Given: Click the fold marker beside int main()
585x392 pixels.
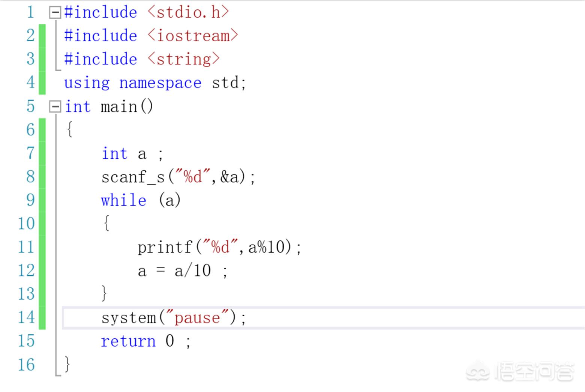Looking at the screenshot, I should pyautogui.click(x=55, y=106).
